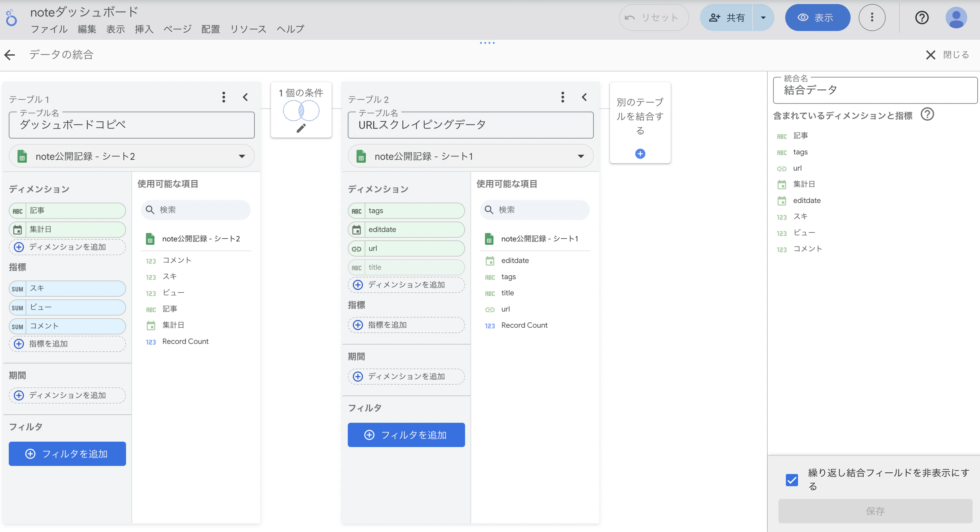
Task: Open the ヘルプ menu
Action: click(290, 29)
